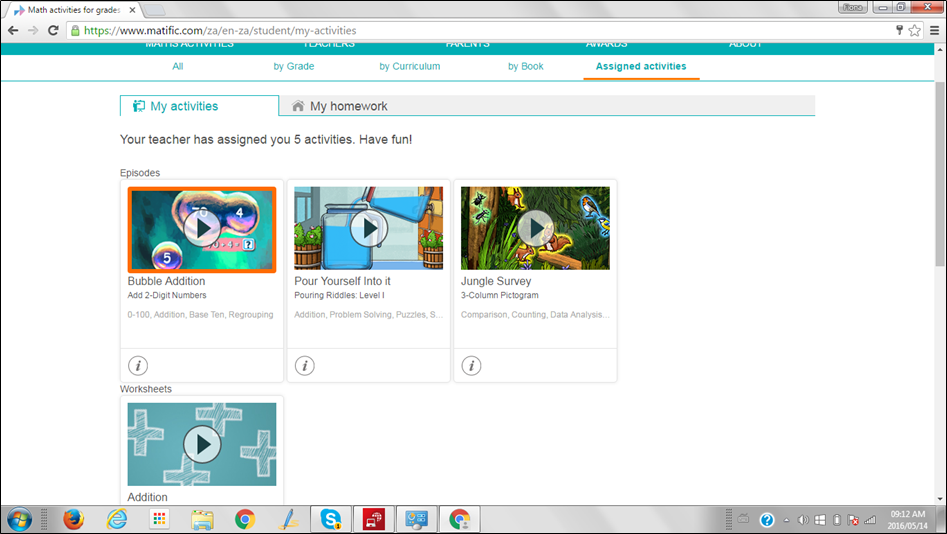Open the red network app in the taskbar
This screenshot has height=534, width=947.
374,519
